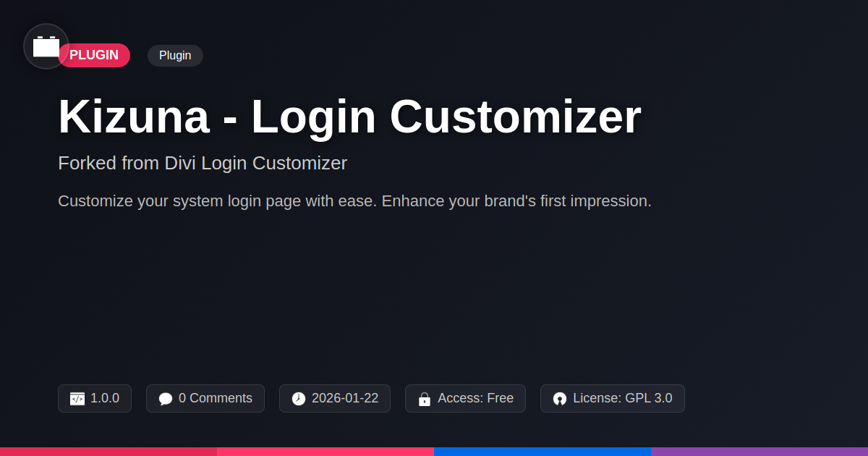Click the padlock access icon
The width and height of the screenshot is (868, 456).
pos(425,399)
